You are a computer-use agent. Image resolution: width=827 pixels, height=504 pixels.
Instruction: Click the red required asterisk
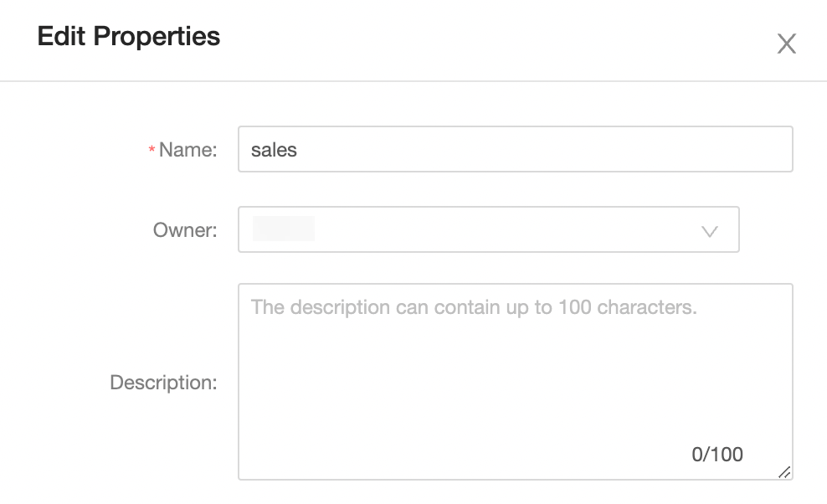[152, 151]
